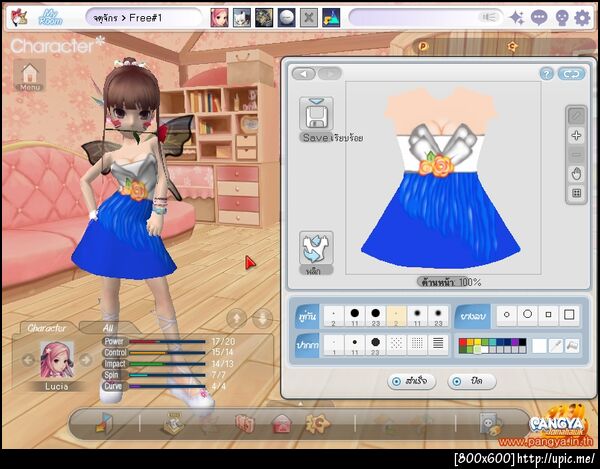Zoom in with the plus tool
600x469 pixels.
(576, 135)
